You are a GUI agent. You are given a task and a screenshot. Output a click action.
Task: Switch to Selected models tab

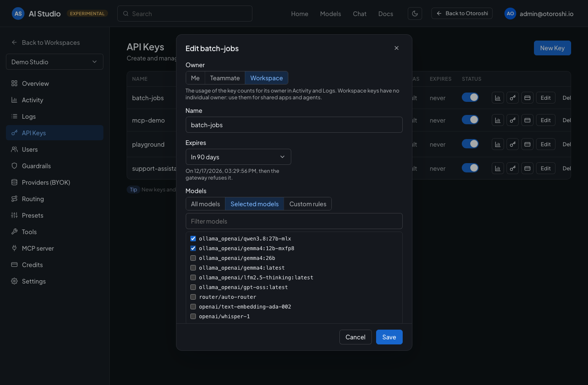255,204
